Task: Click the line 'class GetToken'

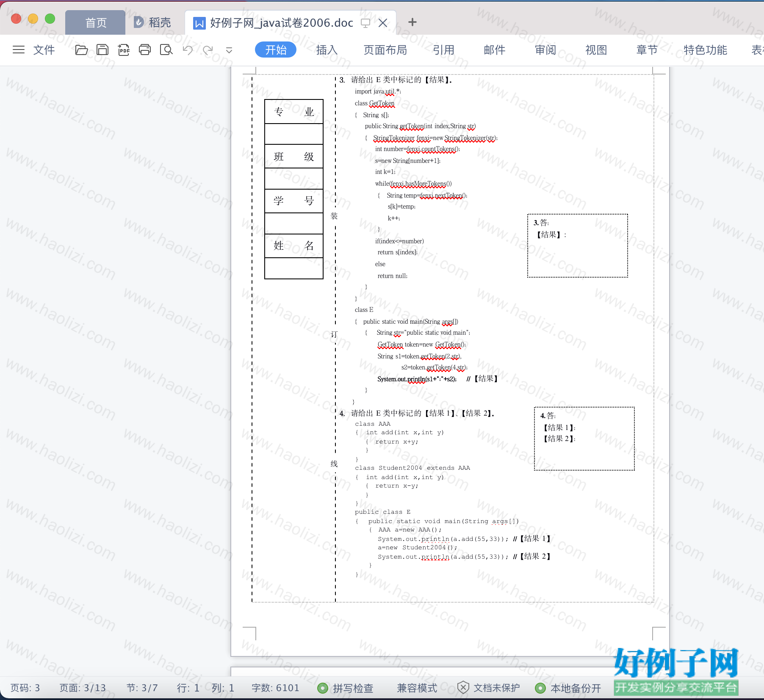Action: [374, 103]
